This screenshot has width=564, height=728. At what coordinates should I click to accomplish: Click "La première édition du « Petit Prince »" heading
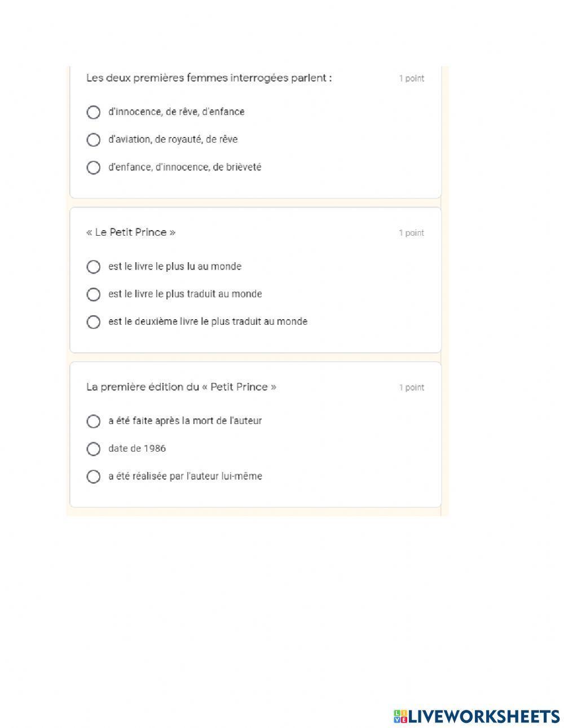click(x=181, y=387)
